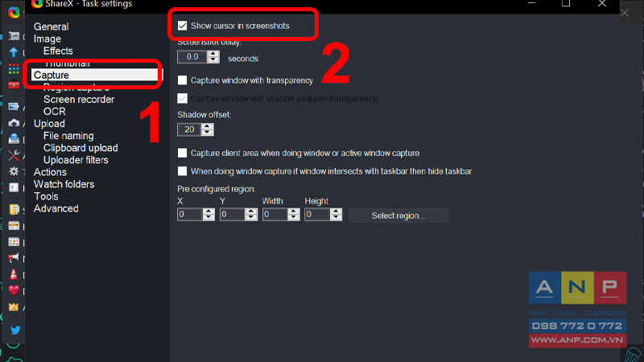Click the red toolbox Tools icon

(14, 84)
